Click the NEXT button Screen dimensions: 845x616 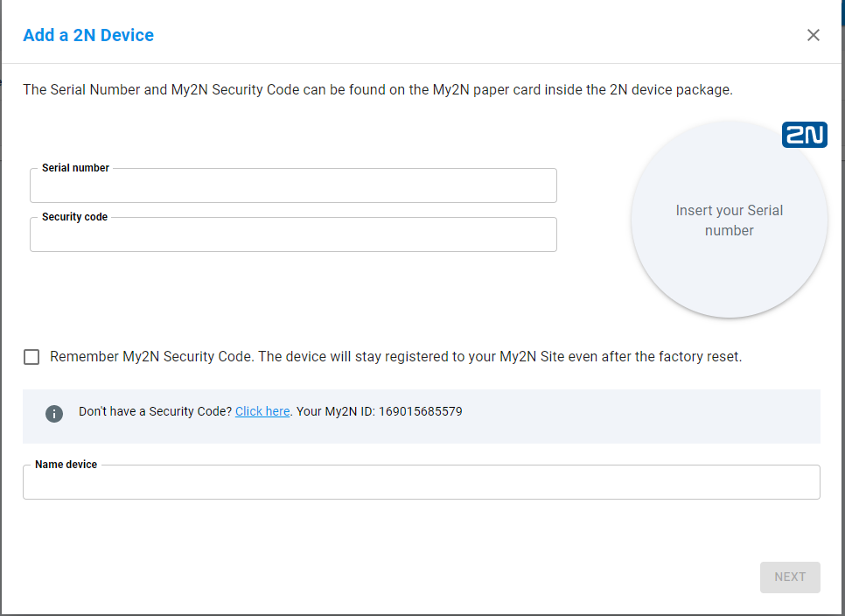790,577
